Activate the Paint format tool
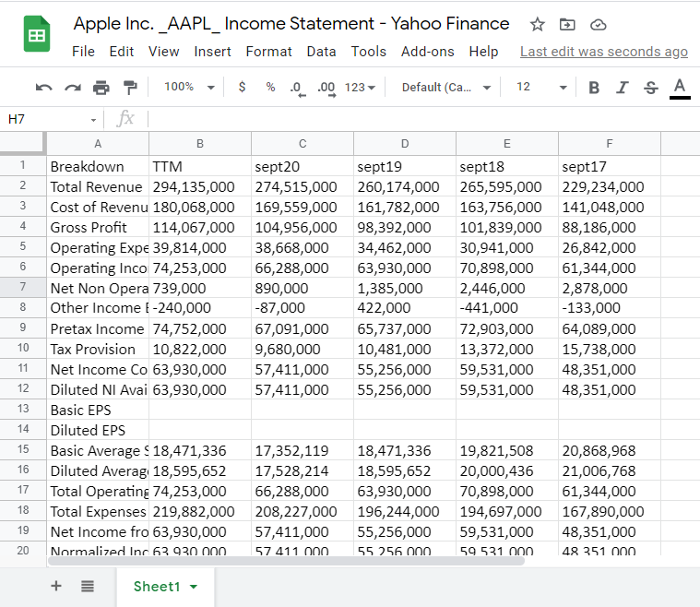700x607 pixels. 130,87
